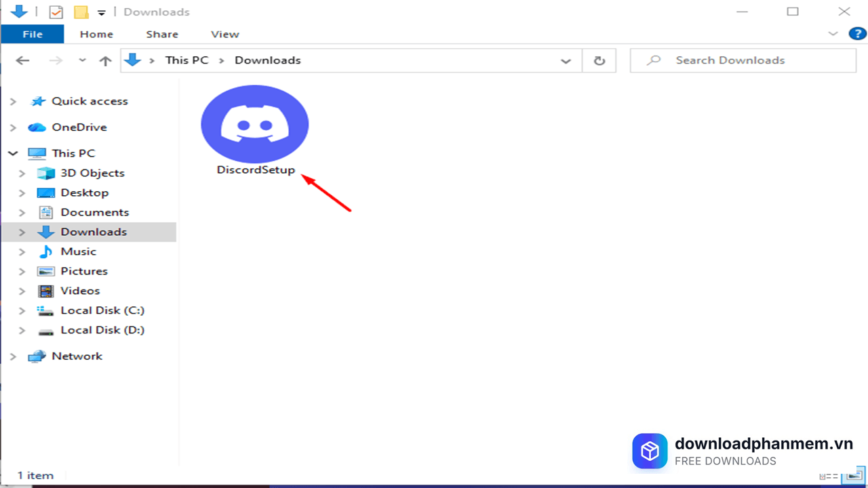868x488 pixels.
Task: Open the address bar history dropdown
Action: point(566,60)
